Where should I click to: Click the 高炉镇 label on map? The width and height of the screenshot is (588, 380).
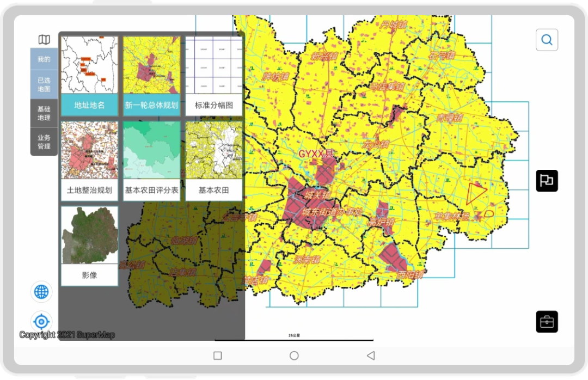point(381,222)
